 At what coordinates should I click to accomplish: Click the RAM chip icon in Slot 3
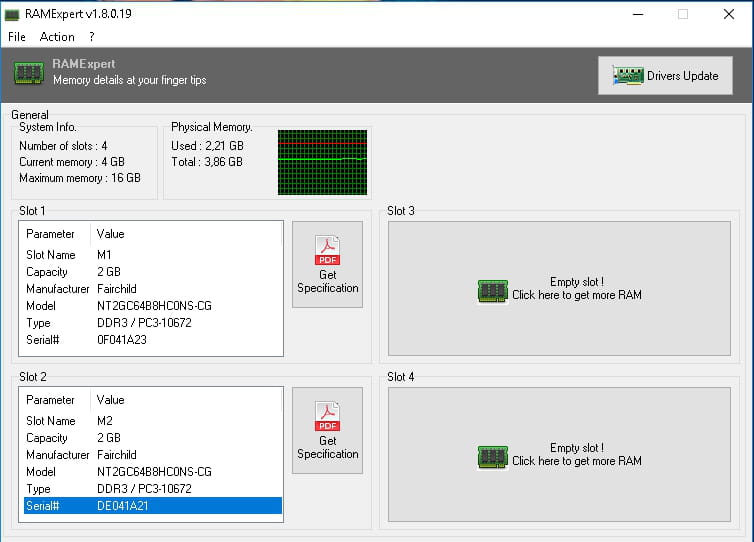pyautogui.click(x=493, y=291)
